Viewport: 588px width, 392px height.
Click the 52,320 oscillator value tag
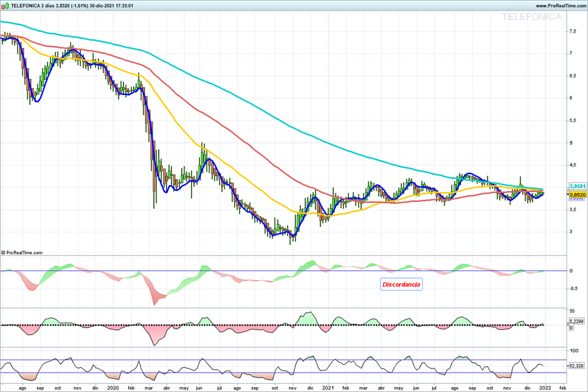click(576, 366)
